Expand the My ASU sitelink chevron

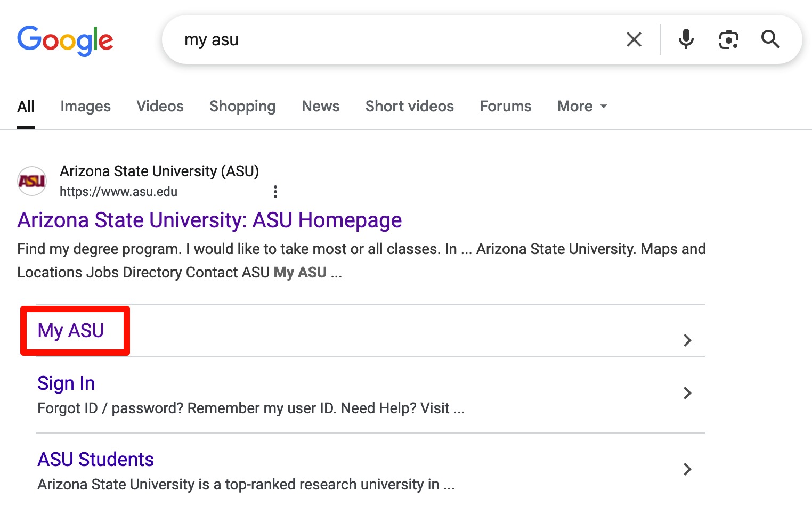(687, 340)
